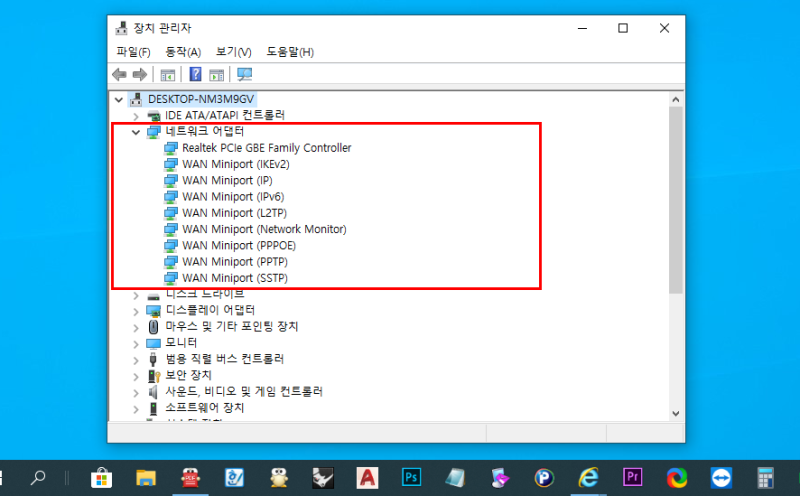Minimize the Device Manager window

pos(582,28)
